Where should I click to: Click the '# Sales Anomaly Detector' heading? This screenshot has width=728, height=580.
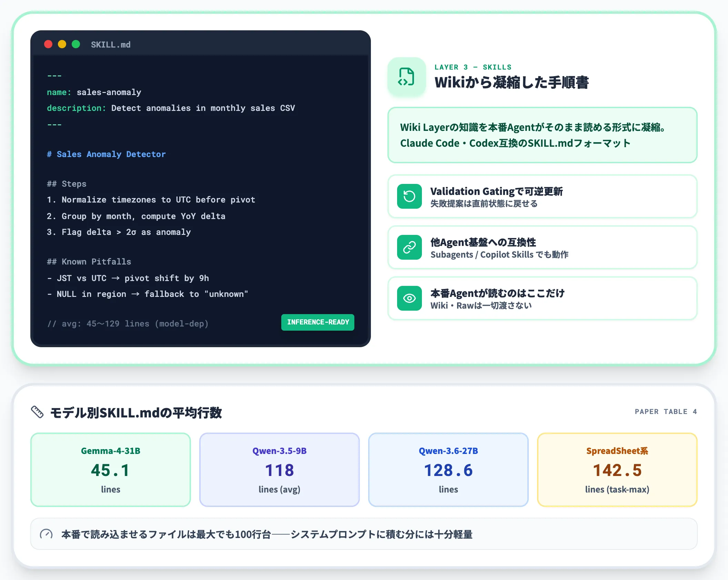click(106, 154)
